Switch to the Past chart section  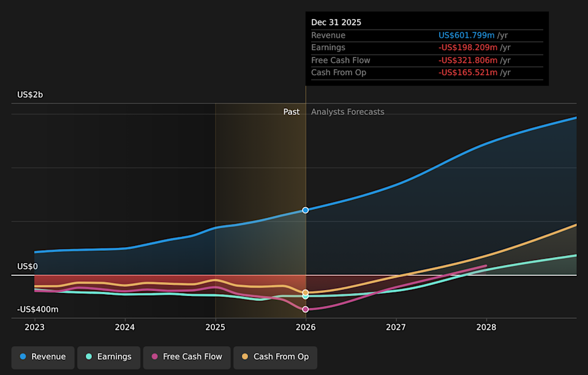point(291,111)
